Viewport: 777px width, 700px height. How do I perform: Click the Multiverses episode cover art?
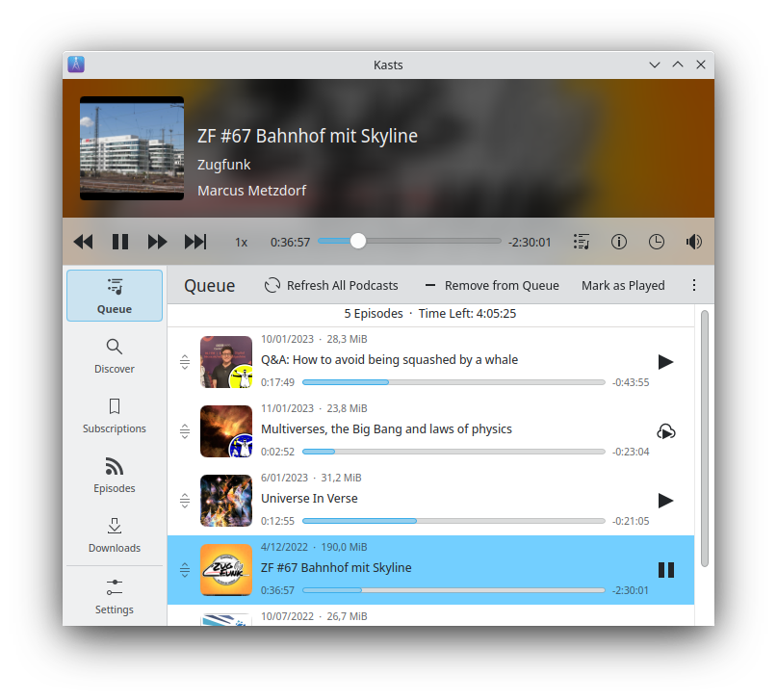(x=226, y=431)
